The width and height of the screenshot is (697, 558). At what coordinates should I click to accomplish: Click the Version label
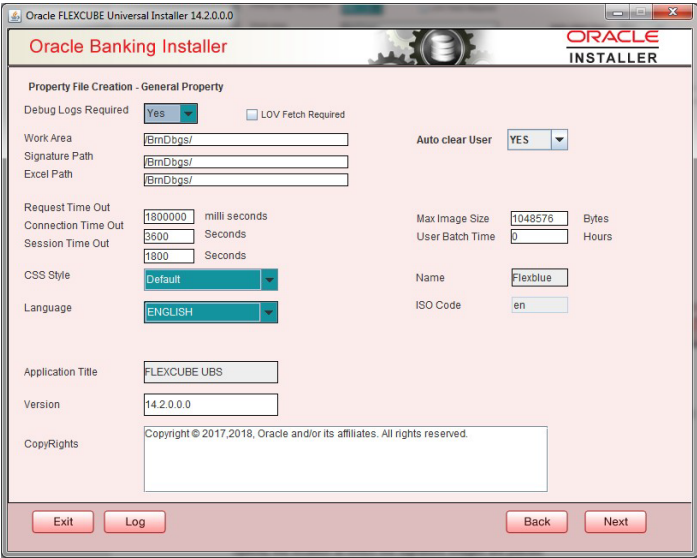point(42,405)
